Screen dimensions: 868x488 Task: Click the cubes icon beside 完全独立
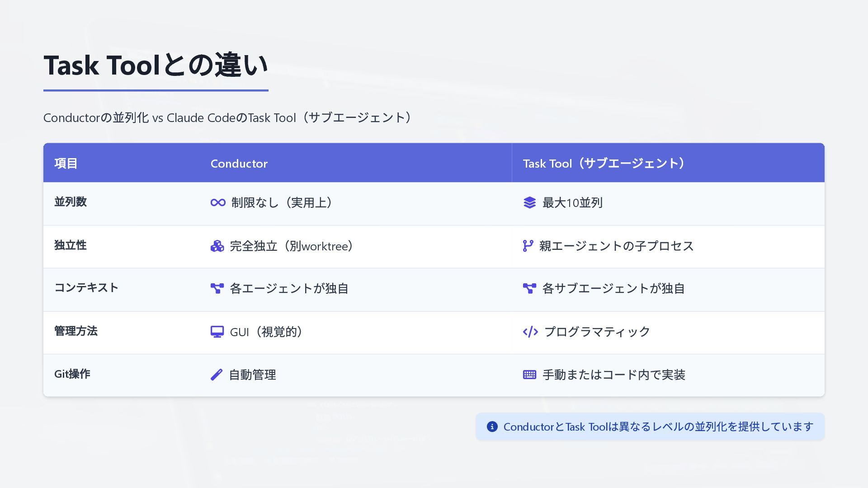click(217, 246)
